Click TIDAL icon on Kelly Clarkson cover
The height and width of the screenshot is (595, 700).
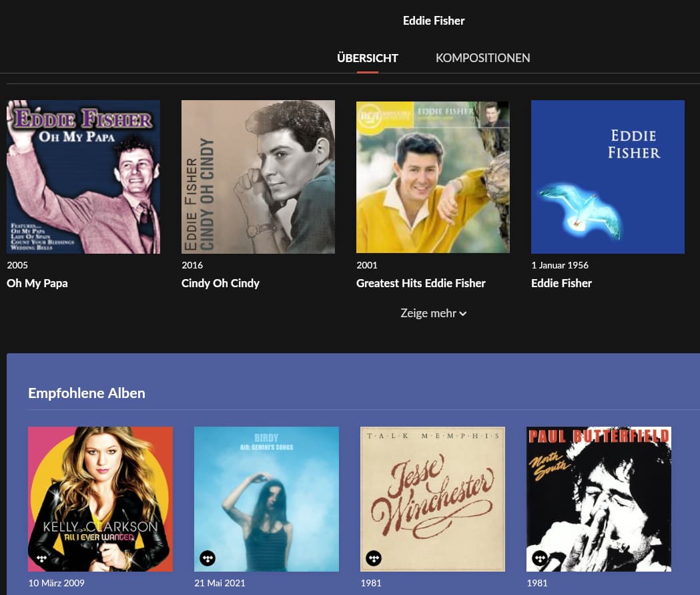pos(41,558)
